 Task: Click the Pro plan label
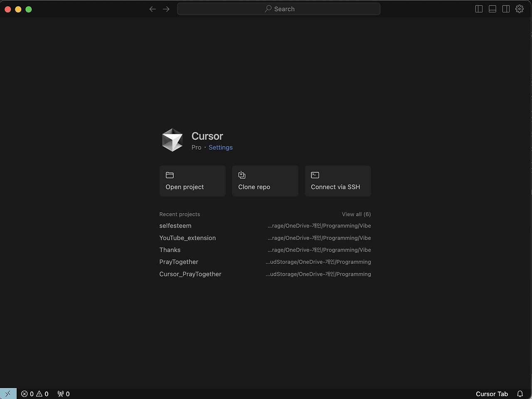coord(196,147)
